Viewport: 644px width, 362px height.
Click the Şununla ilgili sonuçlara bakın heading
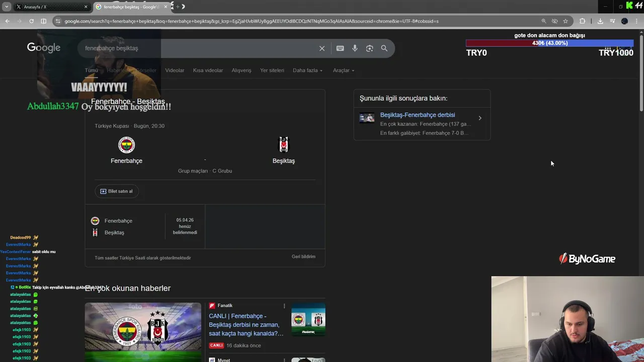click(x=404, y=99)
